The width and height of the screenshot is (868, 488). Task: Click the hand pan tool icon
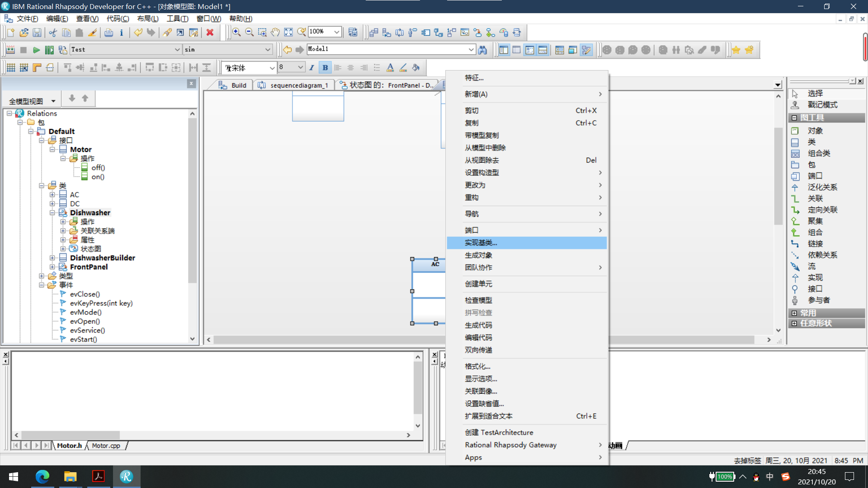pos(275,32)
